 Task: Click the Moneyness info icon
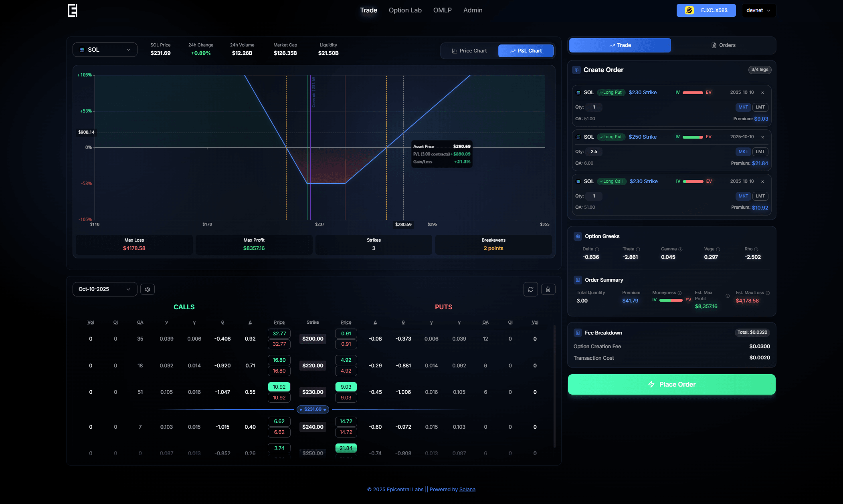click(679, 293)
